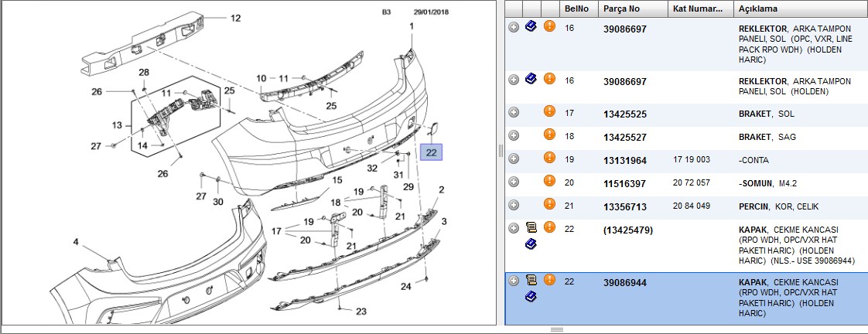The image size is (868, 334).
Task: Expand plus button for part 13425525
Action: (x=514, y=113)
